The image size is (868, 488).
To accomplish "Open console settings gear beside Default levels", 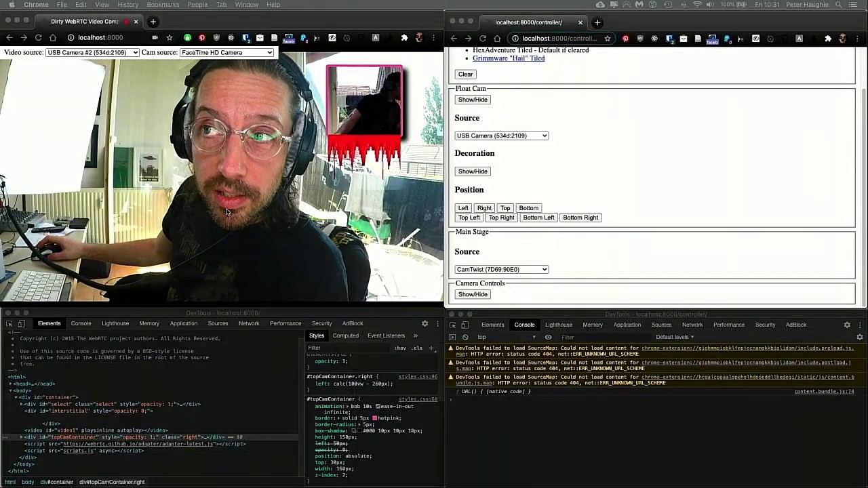I will [x=860, y=337].
